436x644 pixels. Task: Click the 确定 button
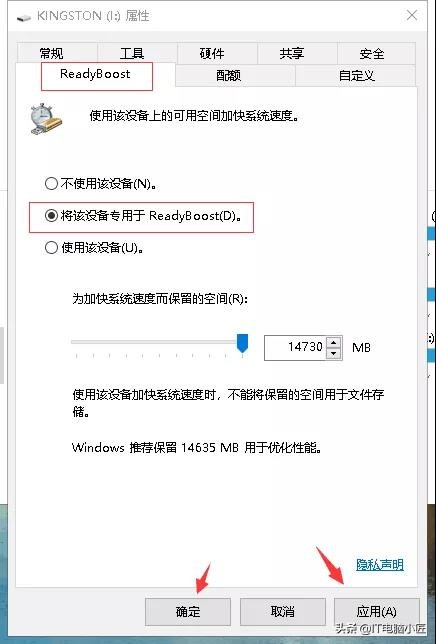[188, 612]
